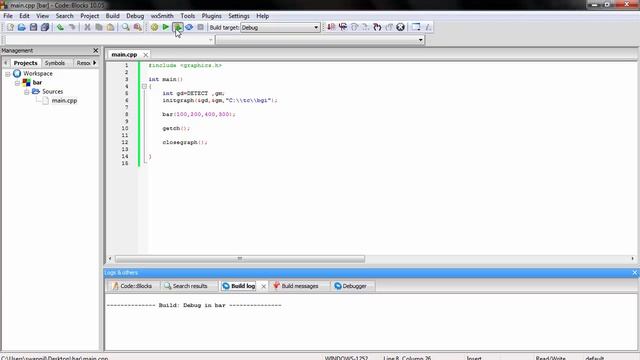640x360 pixels.
Task: Click the Copy toolbar icon
Action: [x=99, y=27]
